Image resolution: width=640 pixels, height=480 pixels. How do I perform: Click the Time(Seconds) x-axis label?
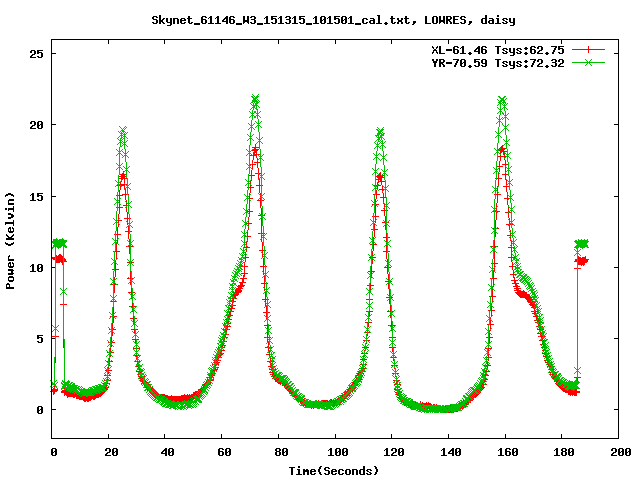[x=335, y=470]
